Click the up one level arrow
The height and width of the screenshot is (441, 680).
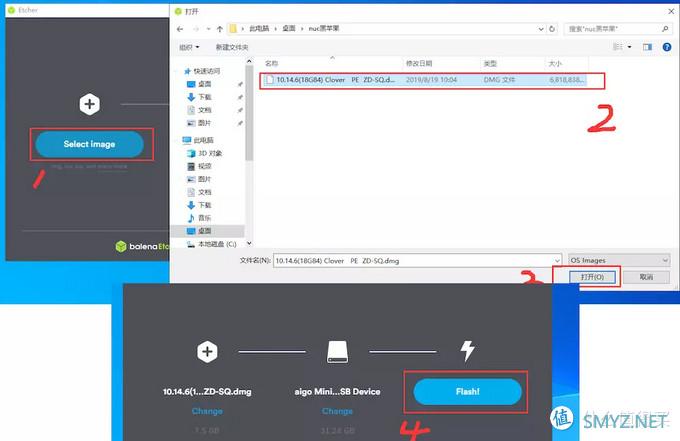pyautogui.click(x=219, y=29)
